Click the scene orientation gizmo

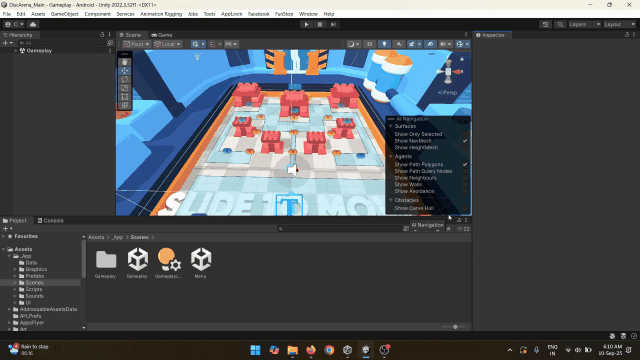click(x=449, y=72)
